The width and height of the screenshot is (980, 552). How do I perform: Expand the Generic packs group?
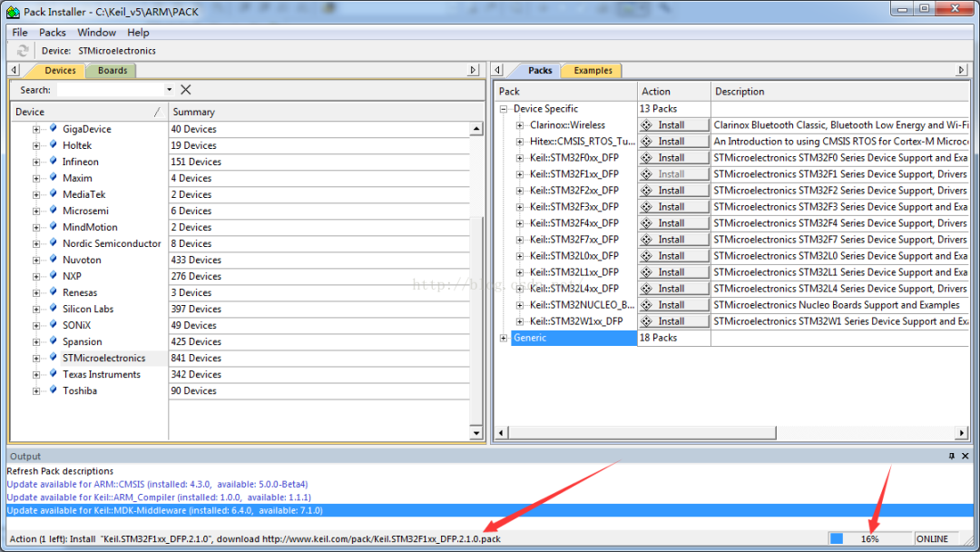coord(503,338)
